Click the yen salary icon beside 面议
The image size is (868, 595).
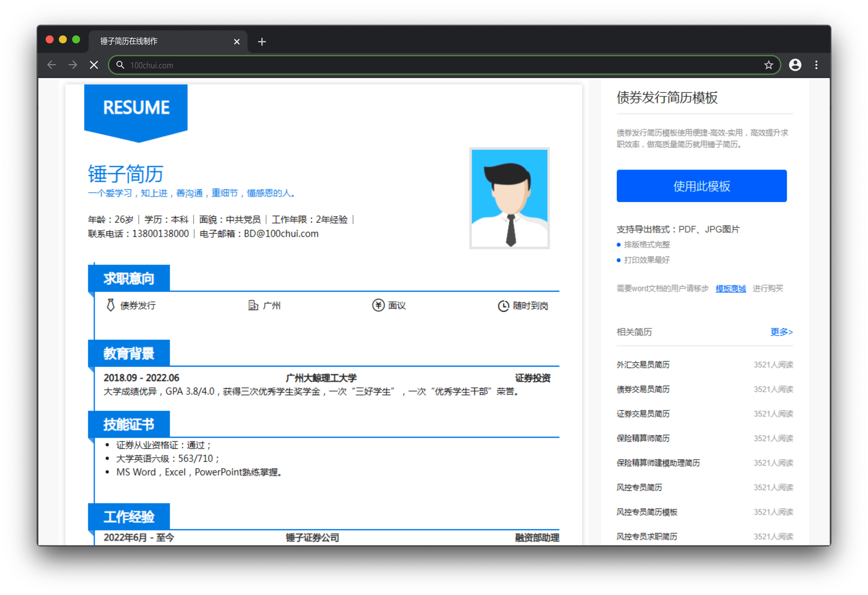378,305
